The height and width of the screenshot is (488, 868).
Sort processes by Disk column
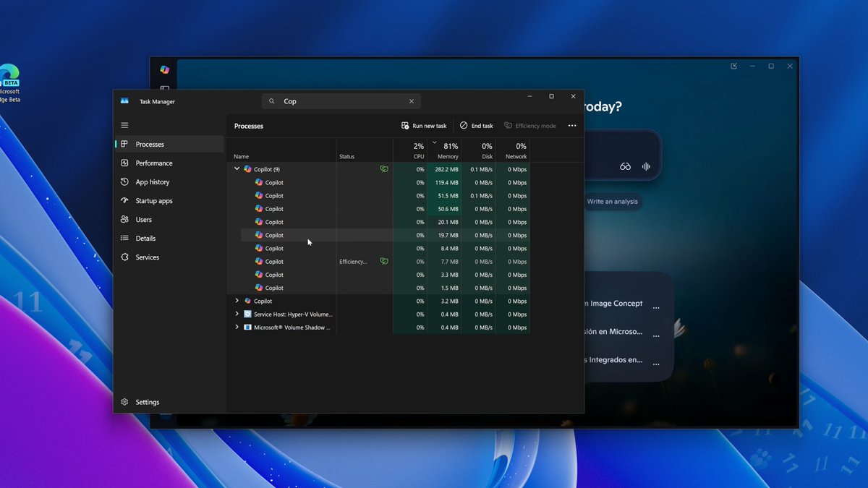pos(478,150)
